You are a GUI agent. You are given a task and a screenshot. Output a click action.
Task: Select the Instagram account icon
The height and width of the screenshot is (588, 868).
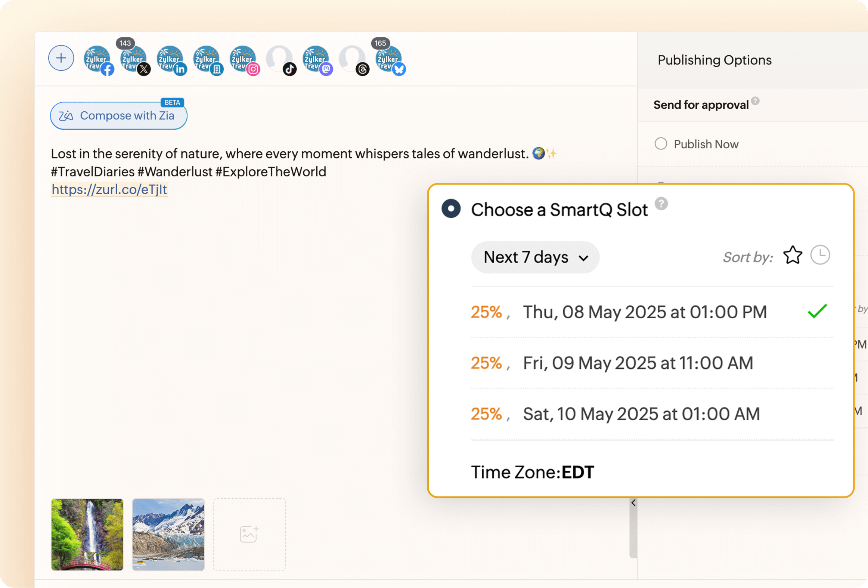pyautogui.click(x=243, y=59)
